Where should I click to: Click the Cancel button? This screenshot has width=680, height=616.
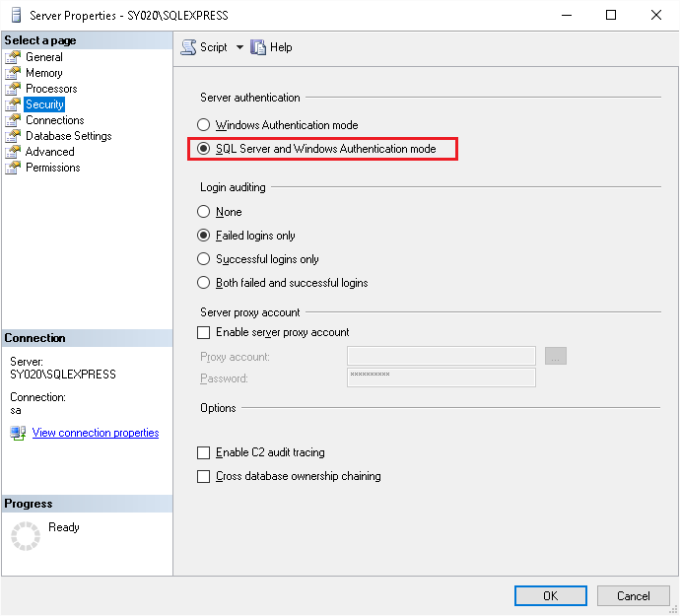[634, 596]
